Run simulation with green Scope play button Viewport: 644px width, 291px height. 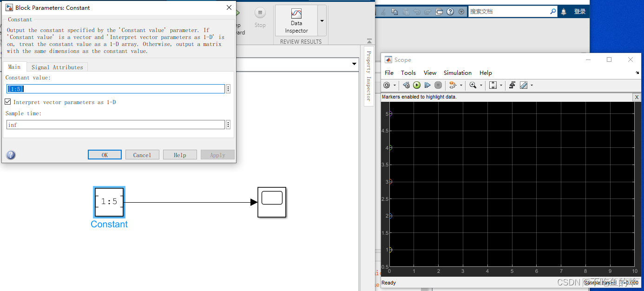click(x=417, y=85)
